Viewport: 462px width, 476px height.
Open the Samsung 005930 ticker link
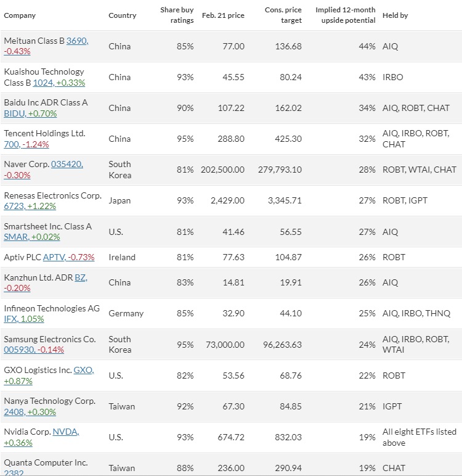click(34, 350)
